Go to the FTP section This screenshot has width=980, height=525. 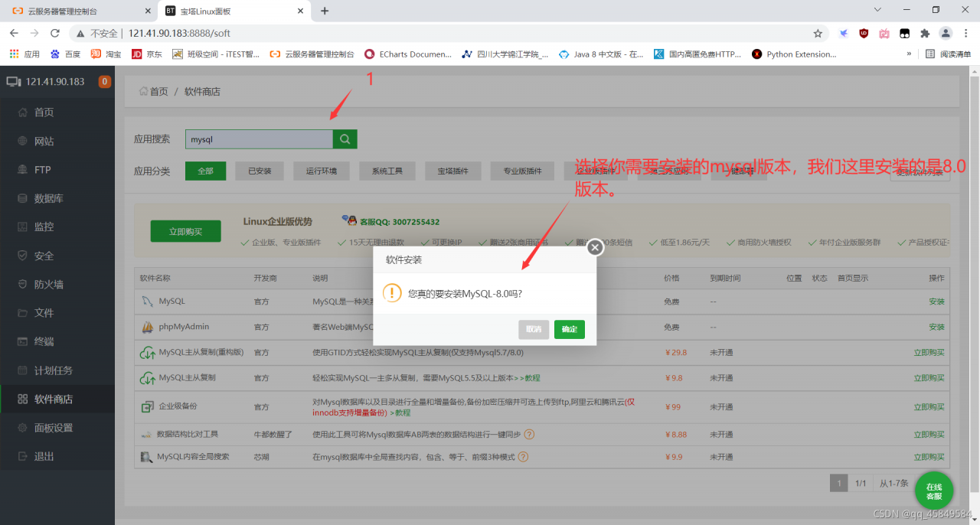pos(42,169)
